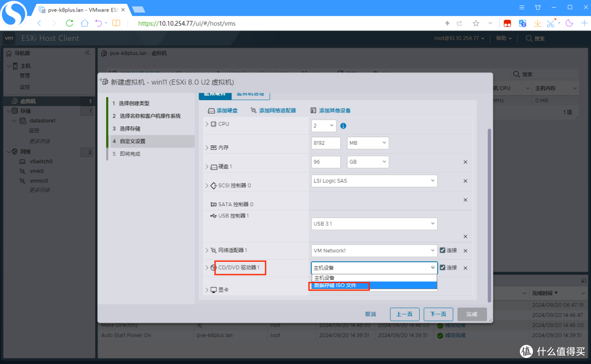
Task: Open the root@10.10.254.77 user menu
Action: (x=459, y=38)
